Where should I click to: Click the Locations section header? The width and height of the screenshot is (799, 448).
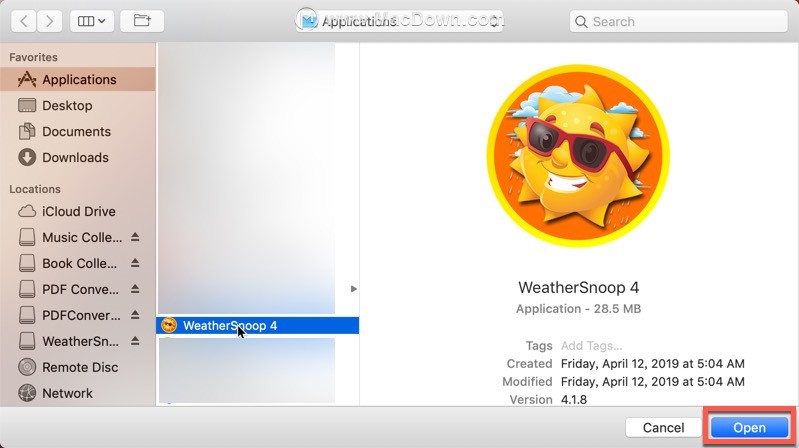35,189
